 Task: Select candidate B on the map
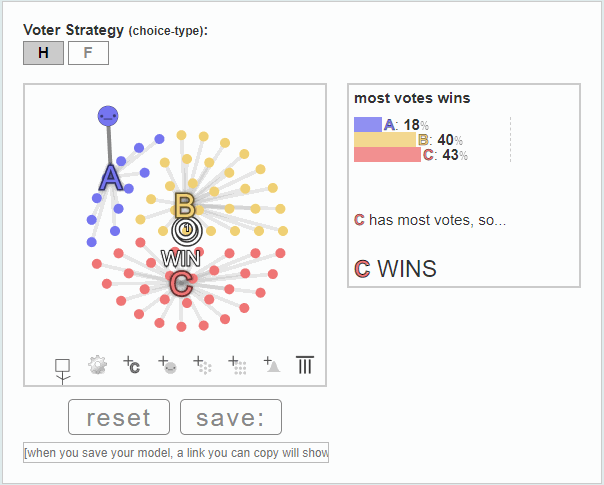(x=185, y=205)
